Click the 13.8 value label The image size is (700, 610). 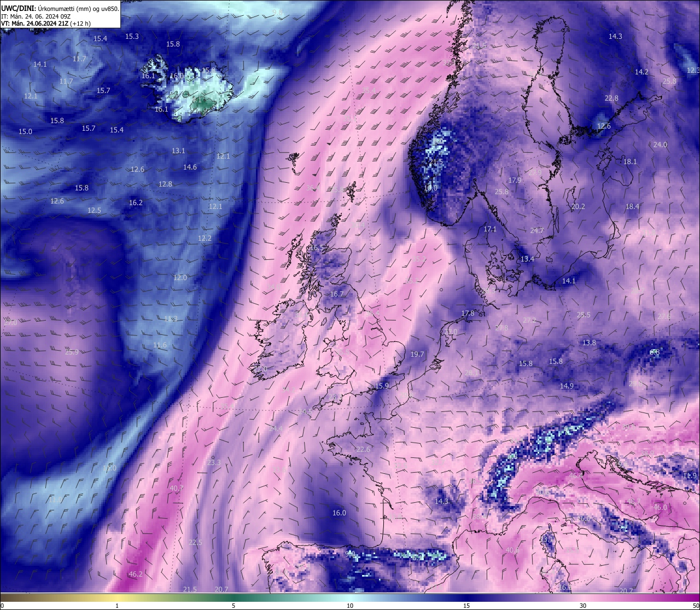pos(589,343)
